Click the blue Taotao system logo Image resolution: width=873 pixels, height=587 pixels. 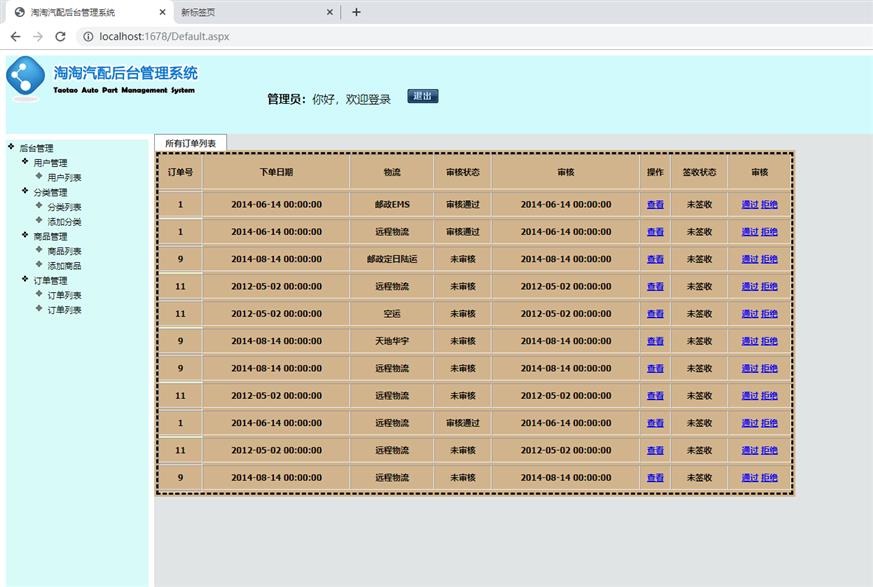(26, 77)
